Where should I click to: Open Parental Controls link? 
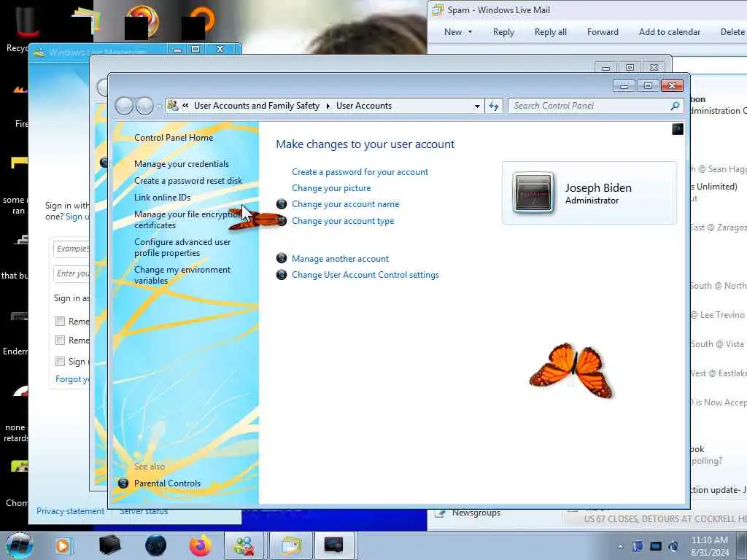(167, 483)
